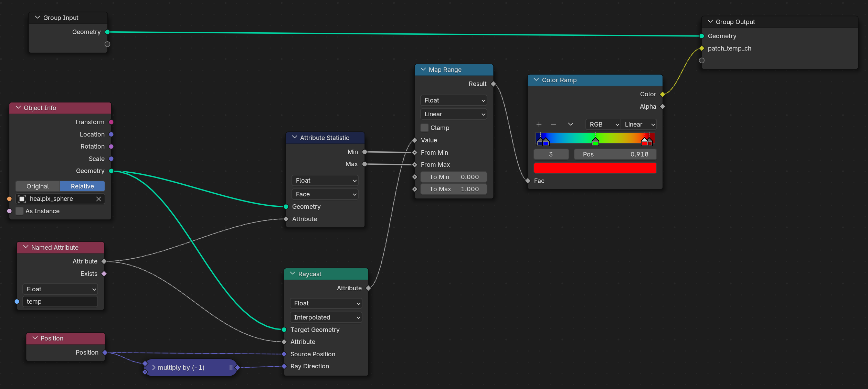Image resolution: width=868 pixels, height=389 pixels.
Task: Switch Object Info to Original mode
Action: 38,186
